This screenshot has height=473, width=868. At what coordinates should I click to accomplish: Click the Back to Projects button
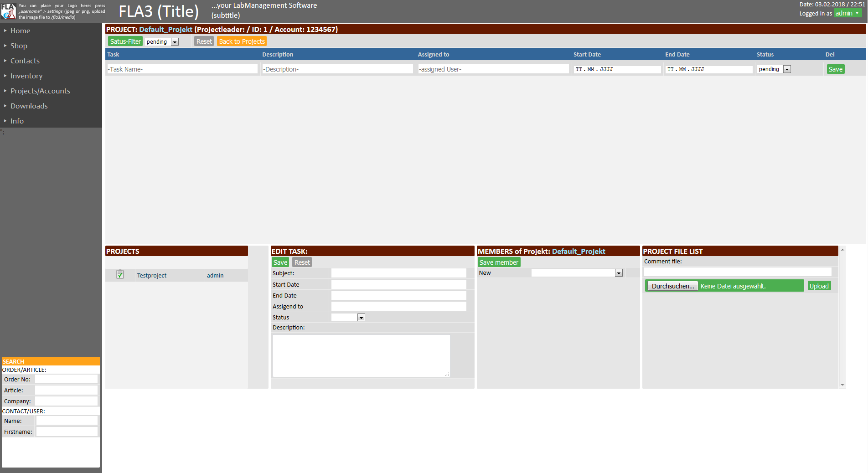pyautogui.click(x=242, y=41)
